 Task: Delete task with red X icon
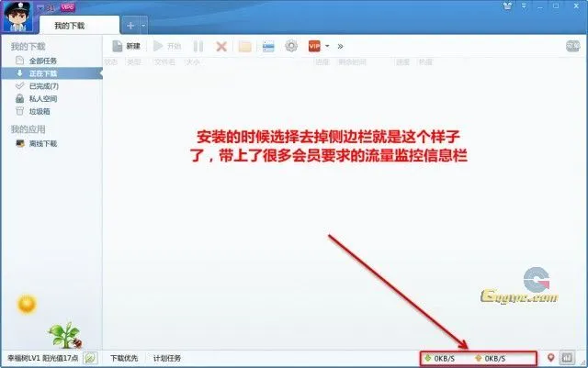(x=221, y=47)
